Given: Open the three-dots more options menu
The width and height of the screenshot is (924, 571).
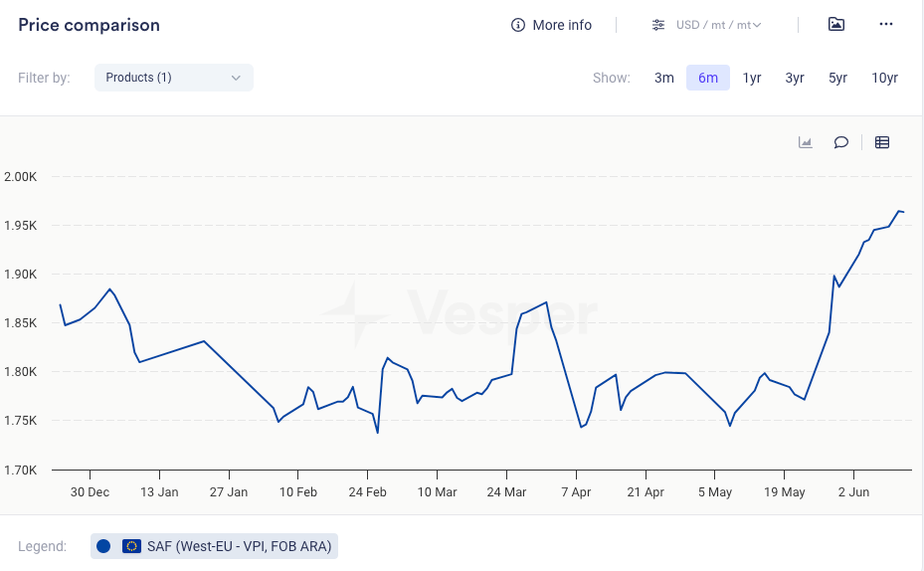Looking at the screenshot, I should (x=886, y=24).
